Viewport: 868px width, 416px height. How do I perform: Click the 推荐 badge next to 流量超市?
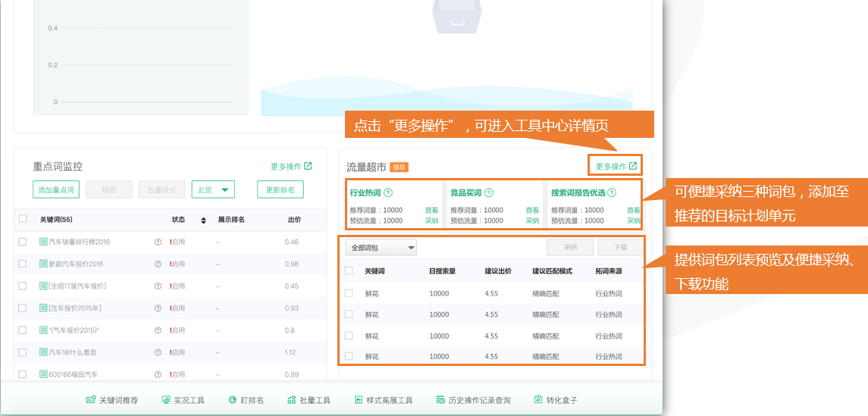pyautogui.click(x=399, y=167)
